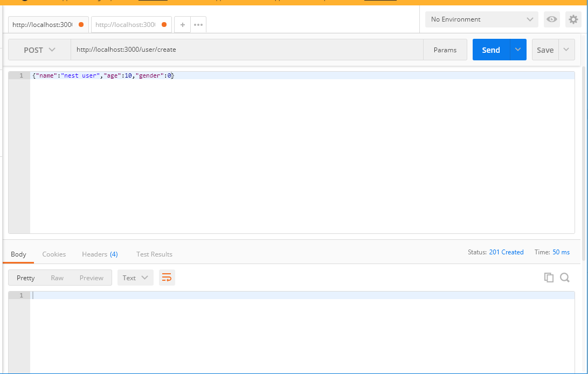Click the orange unsaved dot on first tab
Viewport: 588px width, 374px height.
(x=81, y=25)
